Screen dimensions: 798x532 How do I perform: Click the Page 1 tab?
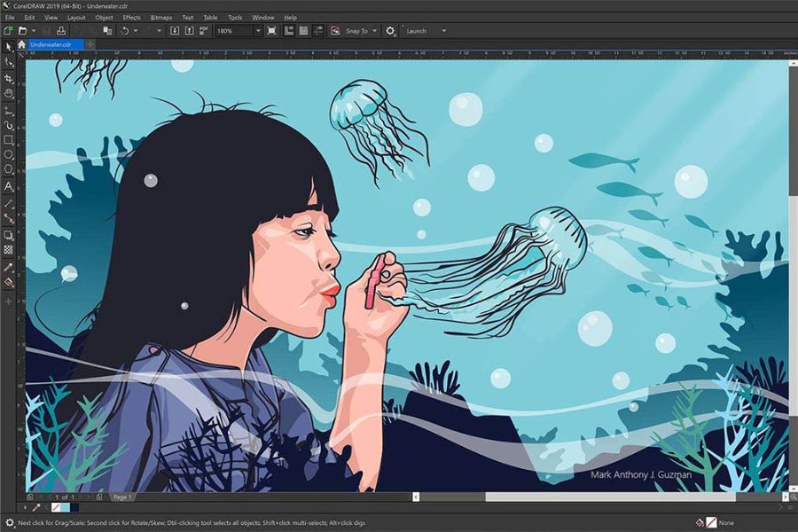point(122,497)
